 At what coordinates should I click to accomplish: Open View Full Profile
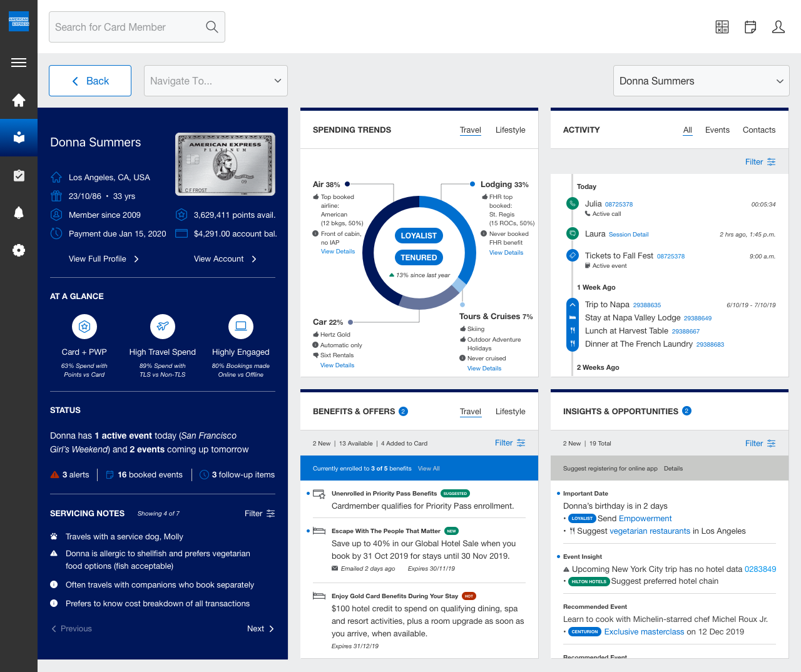104,259
